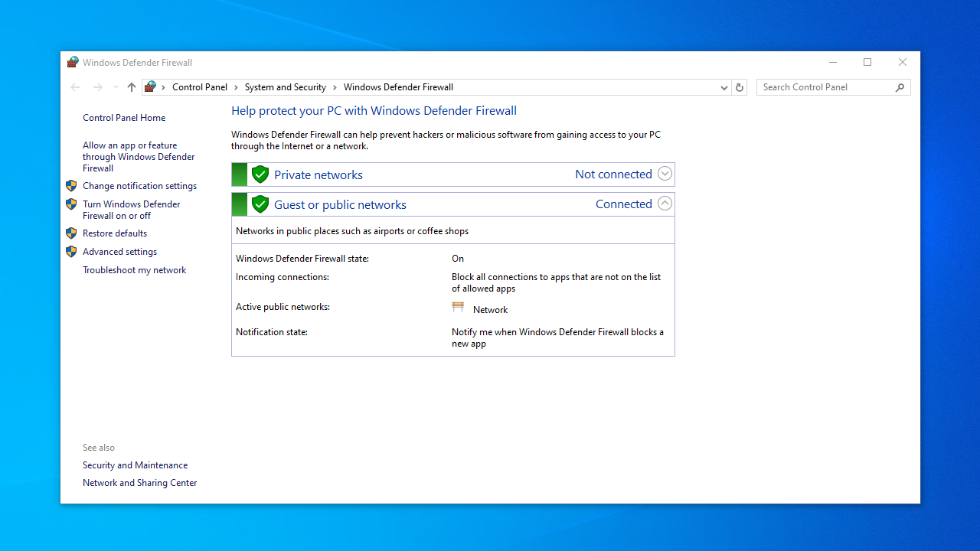Click the park bench Network icon
980x551 pixels.
pos(458,308)
